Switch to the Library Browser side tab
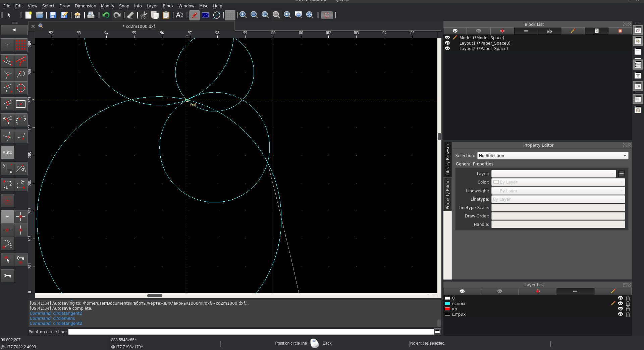 (x=447, y=159)
